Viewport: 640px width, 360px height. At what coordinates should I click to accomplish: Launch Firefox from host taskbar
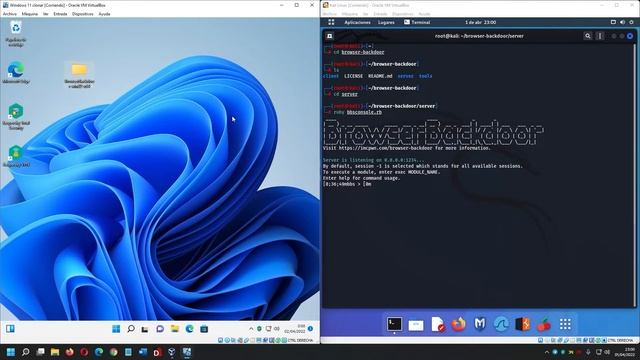(x=69, y=352)
